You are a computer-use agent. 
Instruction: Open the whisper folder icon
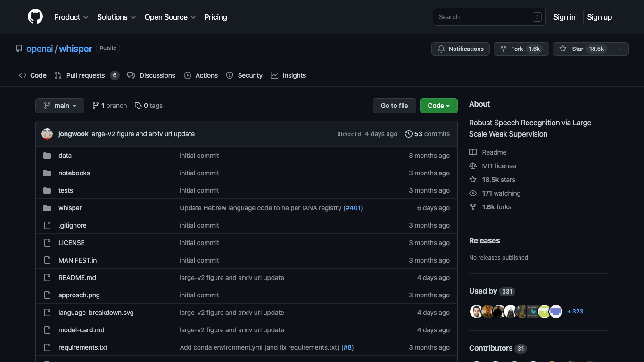click(x=47, y=207)
